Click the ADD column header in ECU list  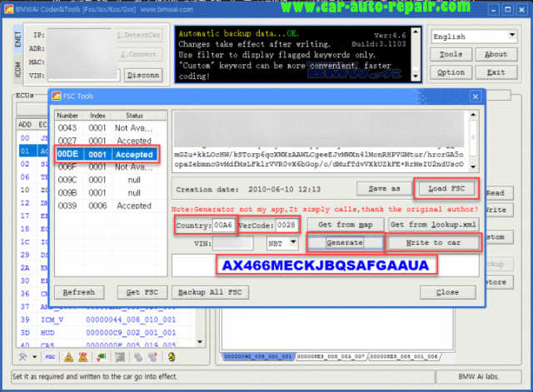(25, 125)
